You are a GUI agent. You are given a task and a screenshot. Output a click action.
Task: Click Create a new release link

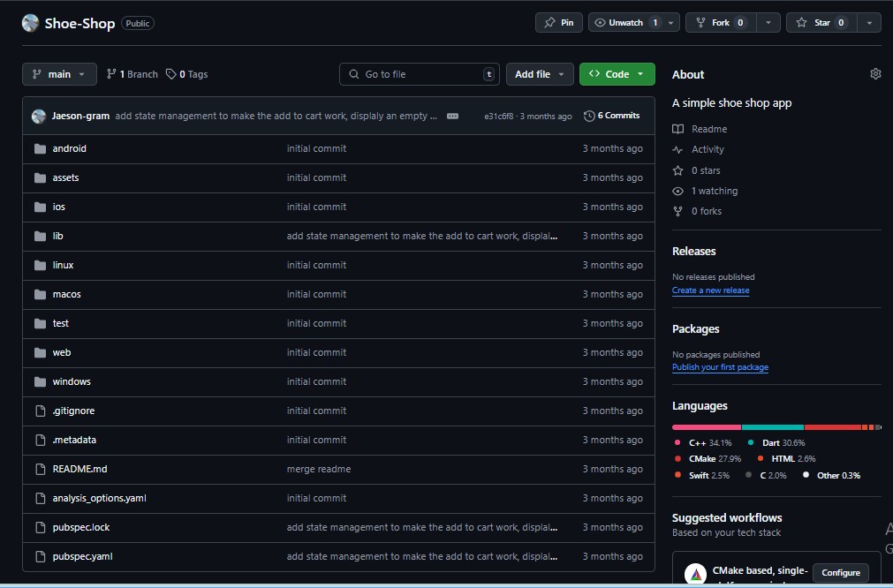710,290
